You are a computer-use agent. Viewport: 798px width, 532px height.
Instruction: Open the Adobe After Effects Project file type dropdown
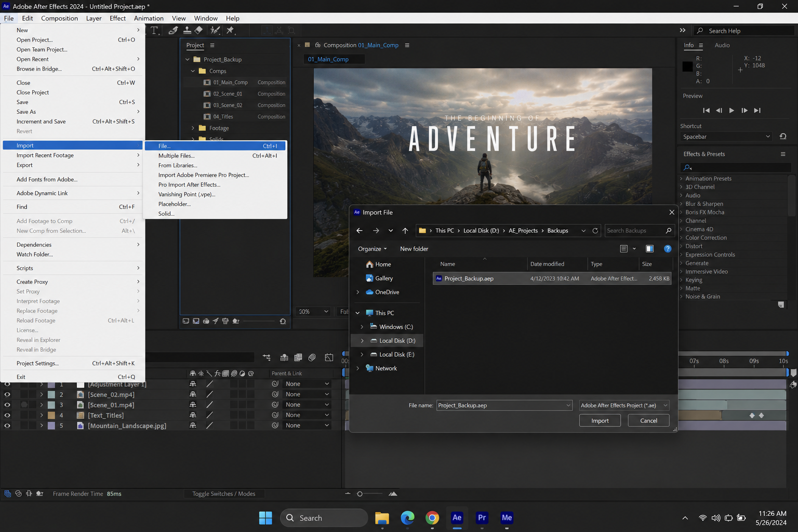click(624, 405)
